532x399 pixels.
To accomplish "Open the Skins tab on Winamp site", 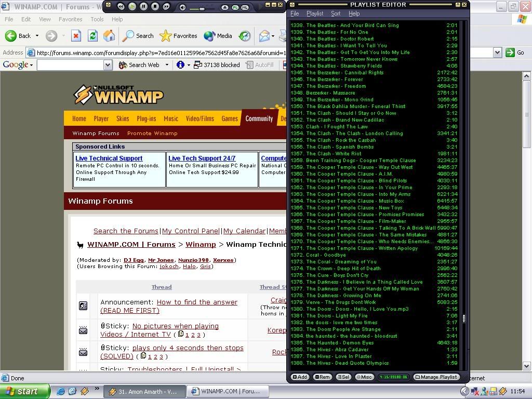I will coord(123,118).
